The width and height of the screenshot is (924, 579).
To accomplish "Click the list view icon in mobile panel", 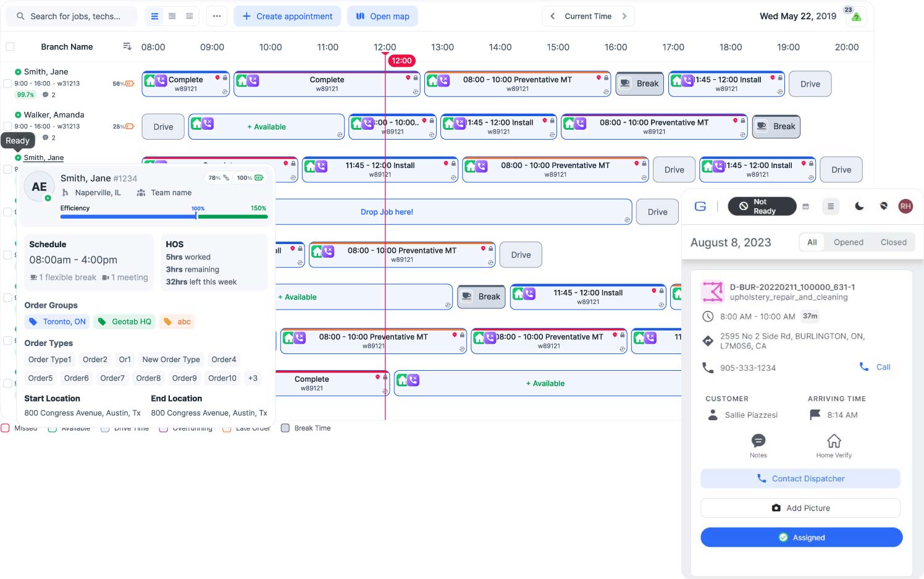I will click(831, 206).
